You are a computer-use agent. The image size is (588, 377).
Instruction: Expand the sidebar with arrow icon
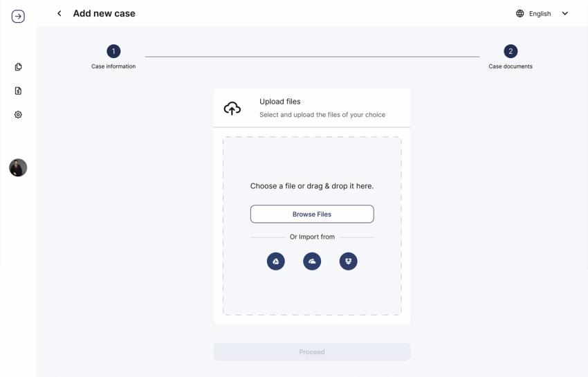coord(18,17)
